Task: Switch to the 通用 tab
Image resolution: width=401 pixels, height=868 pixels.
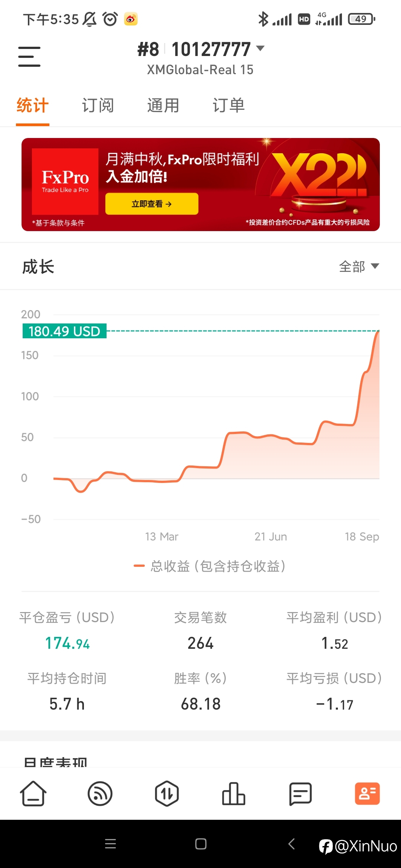Action: 163,106
